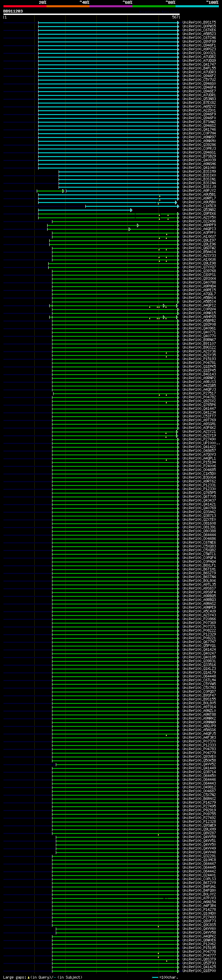Select hit UniRef100_Q8VZ87
The image size is (222, 980).
coord(199,833)
